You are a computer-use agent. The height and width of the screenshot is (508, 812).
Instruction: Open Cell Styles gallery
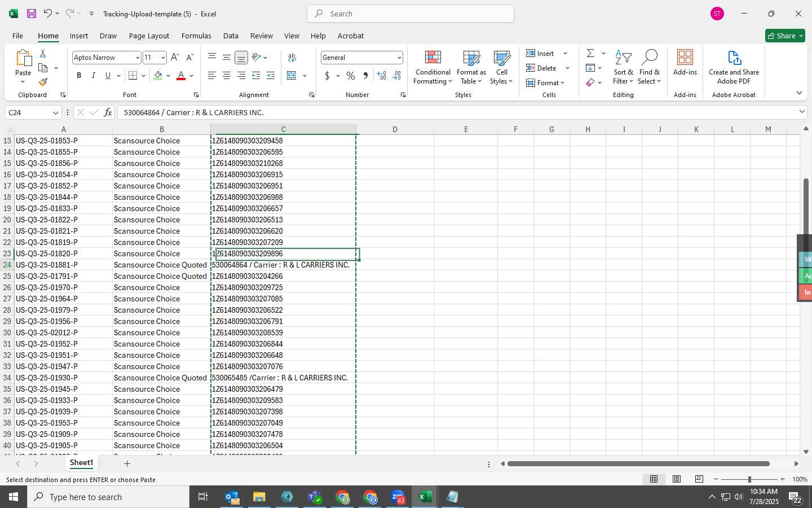tap(502, 68)
